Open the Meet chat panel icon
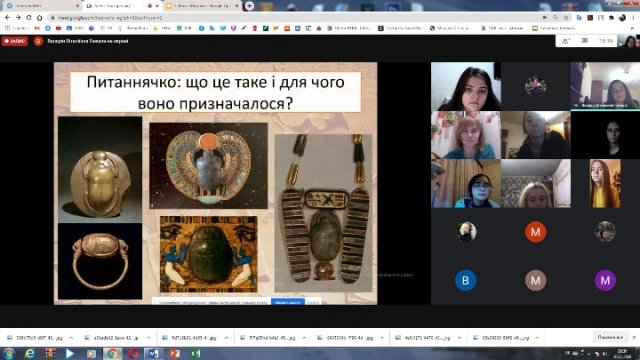This screenshot has height=360, width=640. (x=584, y=41)
